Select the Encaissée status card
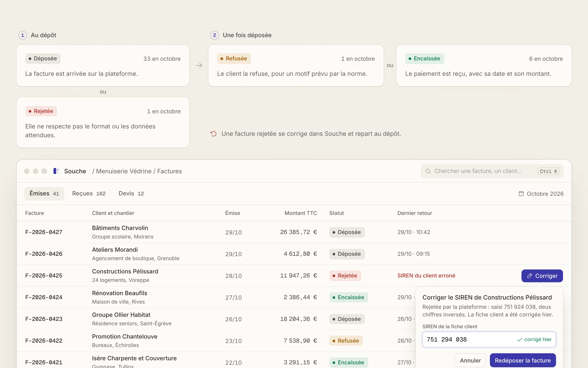The image size is (588, 368). (484, 66)
